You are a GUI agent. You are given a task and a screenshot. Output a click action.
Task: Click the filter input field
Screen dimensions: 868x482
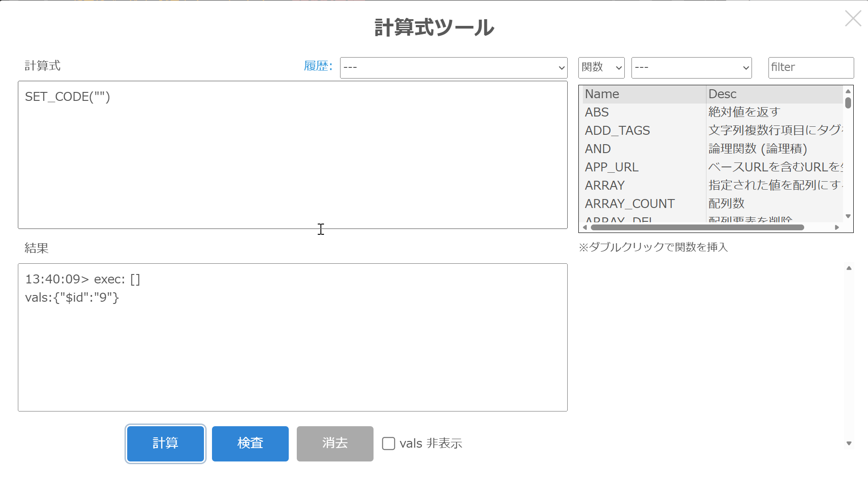(810, 68)
